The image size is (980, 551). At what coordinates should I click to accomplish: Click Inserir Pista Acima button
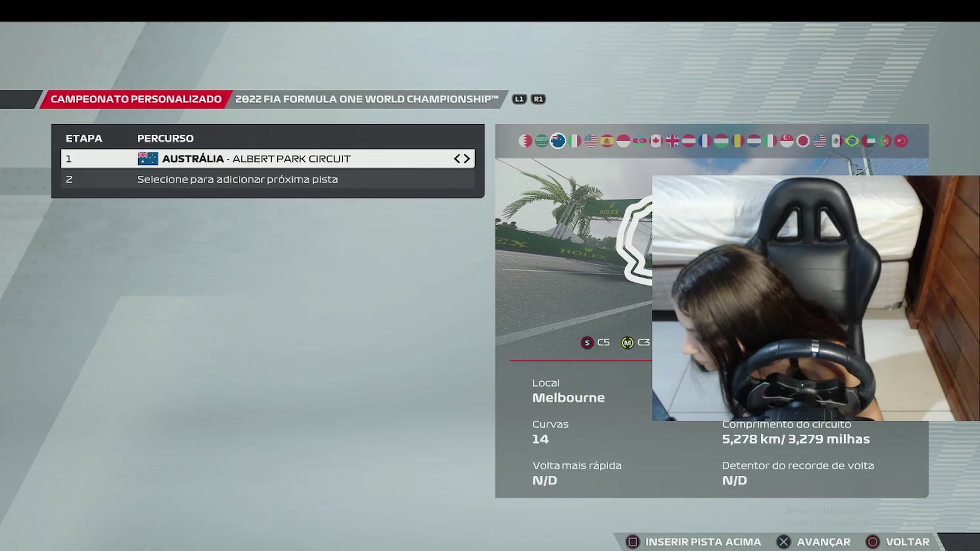pos(693,542)
